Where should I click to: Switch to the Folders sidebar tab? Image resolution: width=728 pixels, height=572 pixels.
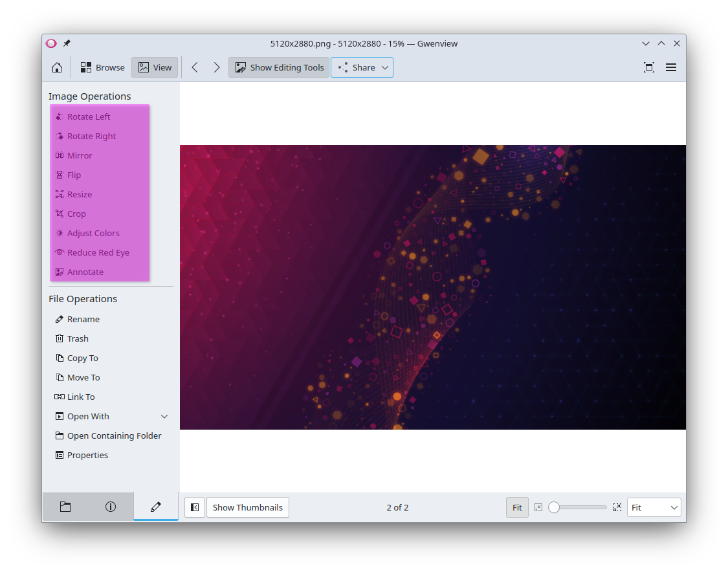point(65,507)
